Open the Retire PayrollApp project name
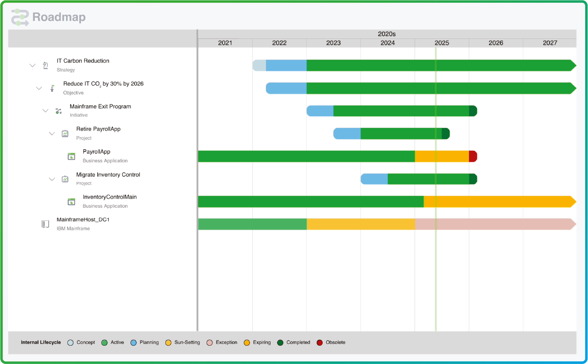588x364 pixels. [x=98, y=129]
